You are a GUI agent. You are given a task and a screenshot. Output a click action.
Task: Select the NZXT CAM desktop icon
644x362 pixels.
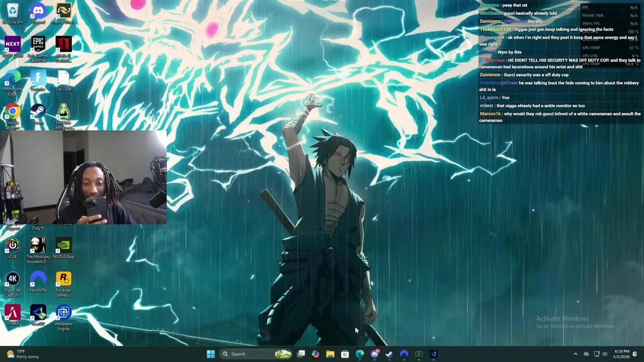coord(13,47)
